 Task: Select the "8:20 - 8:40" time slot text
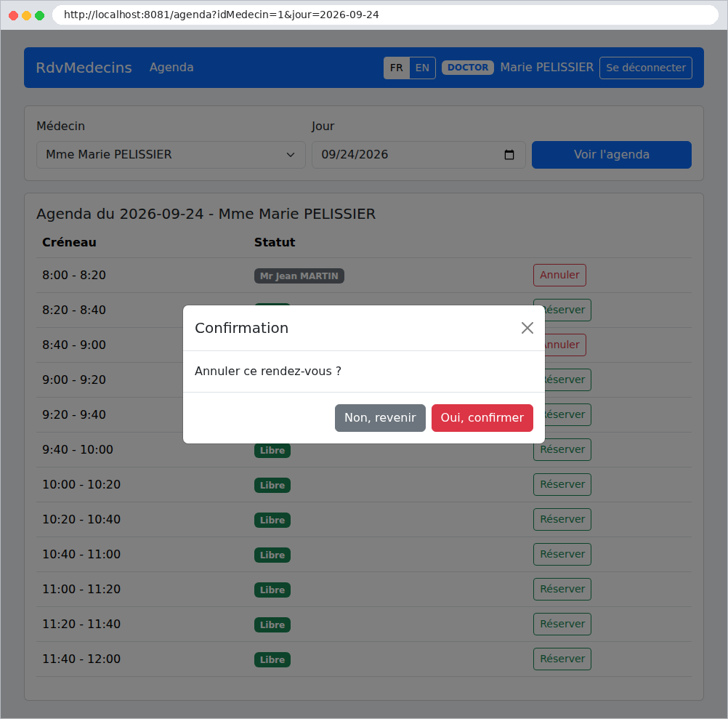coord(74,310)
